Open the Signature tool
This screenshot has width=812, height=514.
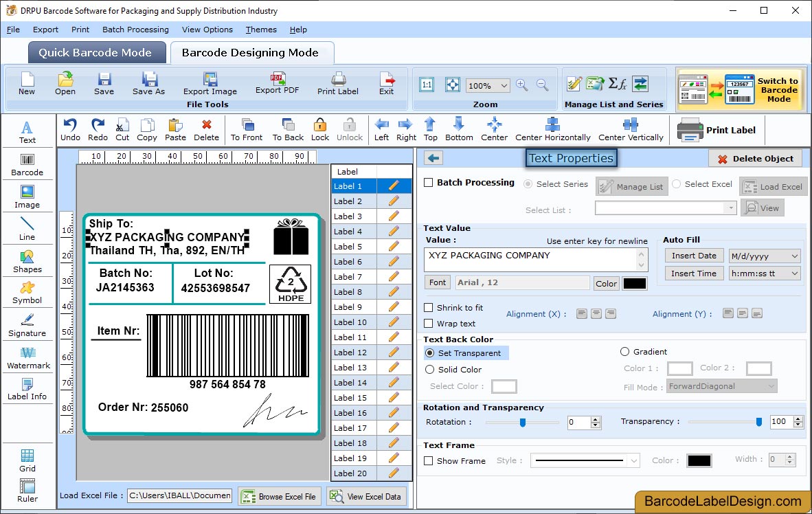[27, 326]
